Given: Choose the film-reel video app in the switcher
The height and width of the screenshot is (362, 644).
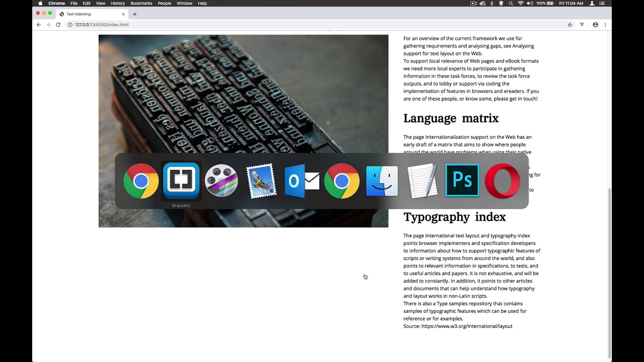Looking at the screenshot, I should [x=221, y=180].
